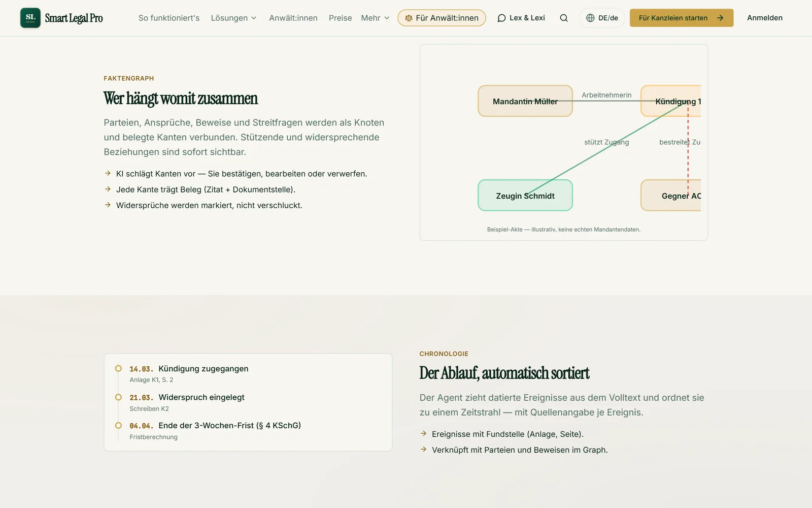Screen dimensions: 812x508
Task: Click the globe language icon
Action: [x=590, y=18]
